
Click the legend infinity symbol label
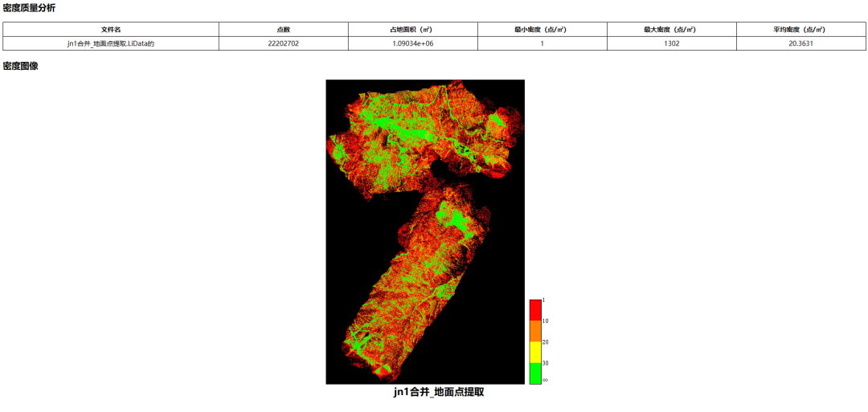click(x=545, y=380)
